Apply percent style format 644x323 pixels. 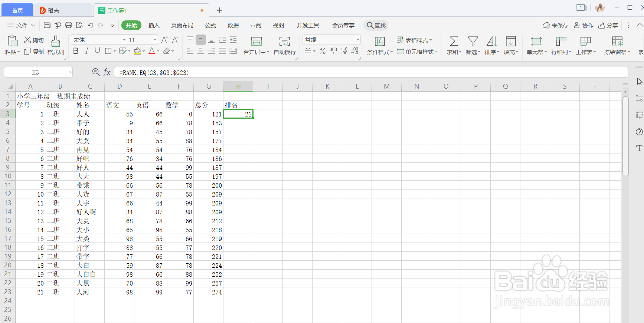click(323, 51)
